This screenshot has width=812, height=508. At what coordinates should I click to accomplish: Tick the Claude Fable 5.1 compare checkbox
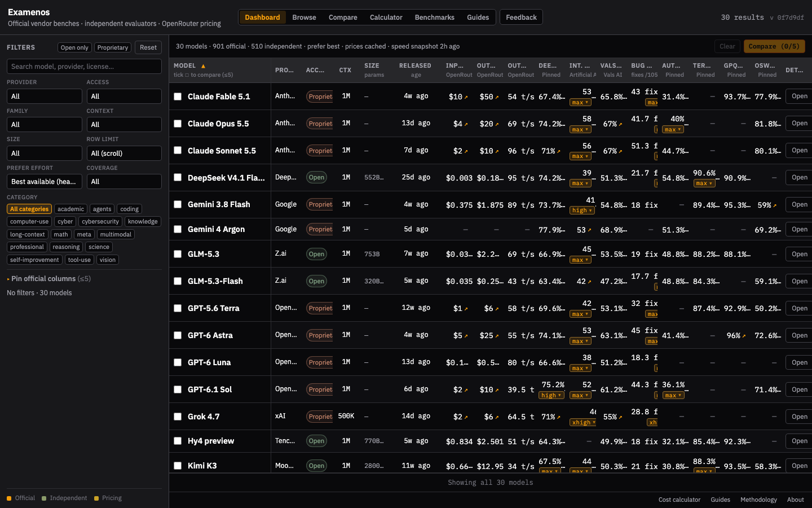(x=178, y=97)
